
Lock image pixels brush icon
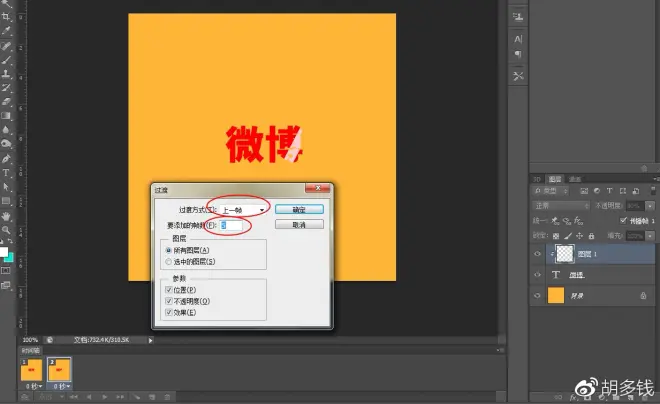pos(568,236)
